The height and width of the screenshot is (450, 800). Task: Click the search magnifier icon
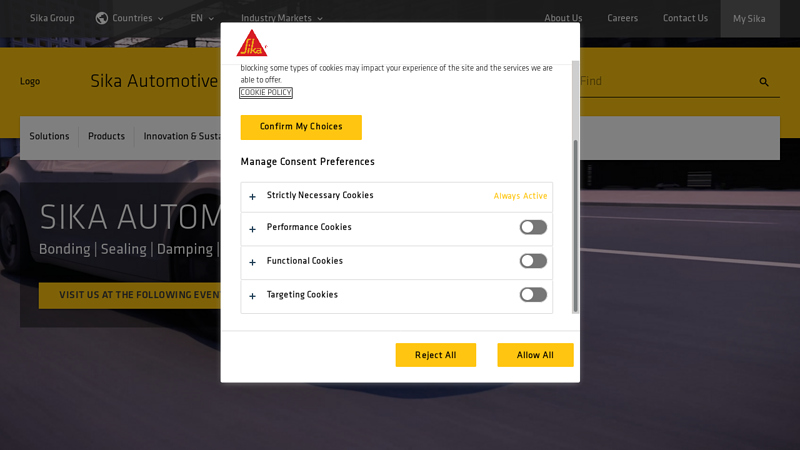[x=764, y=82]
